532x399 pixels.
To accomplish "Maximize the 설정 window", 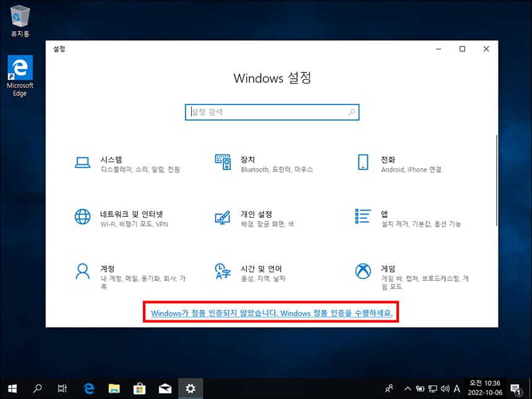I will 462,49.
